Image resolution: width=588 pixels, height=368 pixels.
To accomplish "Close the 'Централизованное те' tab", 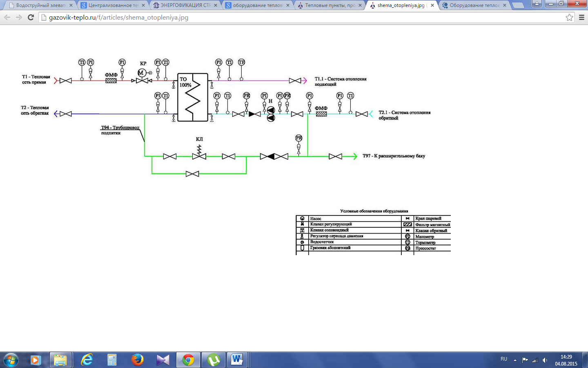I will tap(143, 5).
